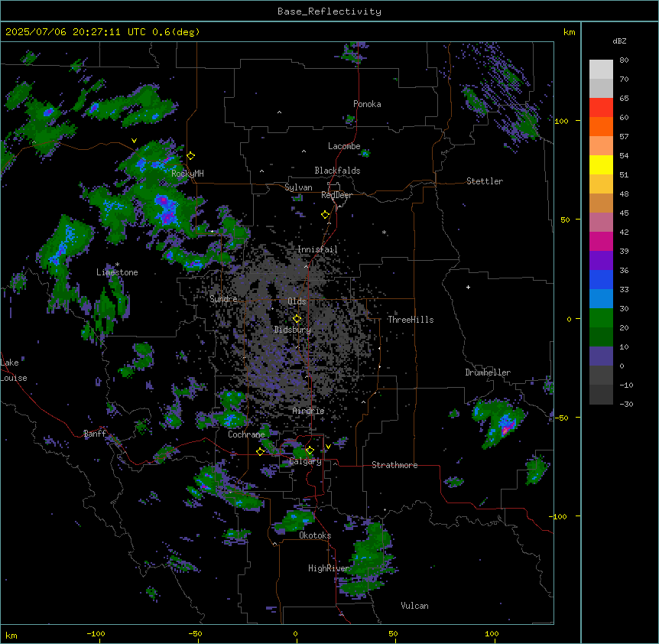Select the Okotoks town label

315,535
